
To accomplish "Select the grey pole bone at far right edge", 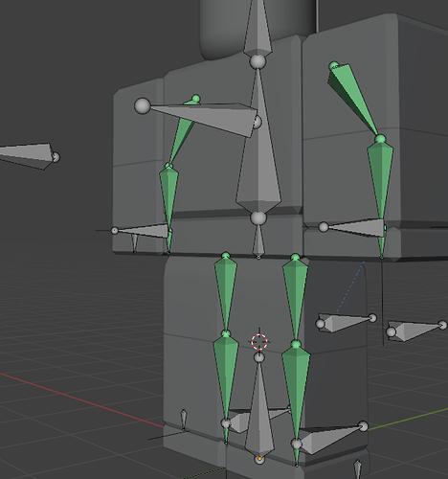I will click(x=414, y=331).
